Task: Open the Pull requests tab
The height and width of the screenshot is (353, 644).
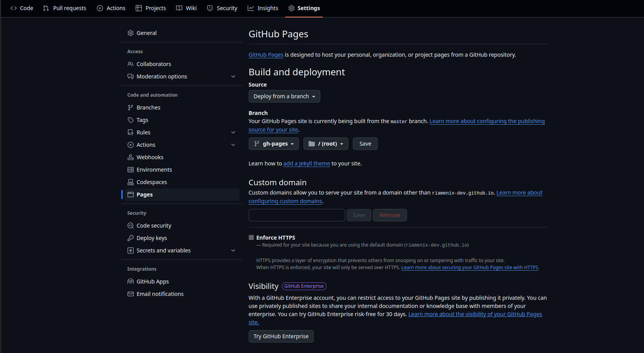Action: click(x=65, y=8)
